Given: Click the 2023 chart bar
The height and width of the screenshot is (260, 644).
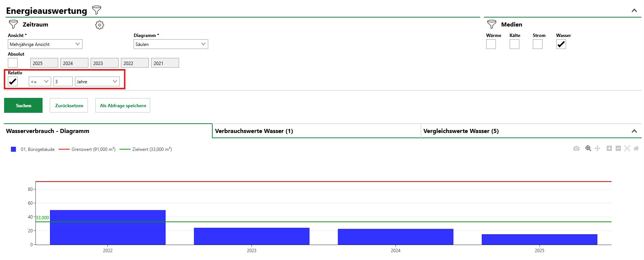Looking at the screenshot, I should [252, 236].
